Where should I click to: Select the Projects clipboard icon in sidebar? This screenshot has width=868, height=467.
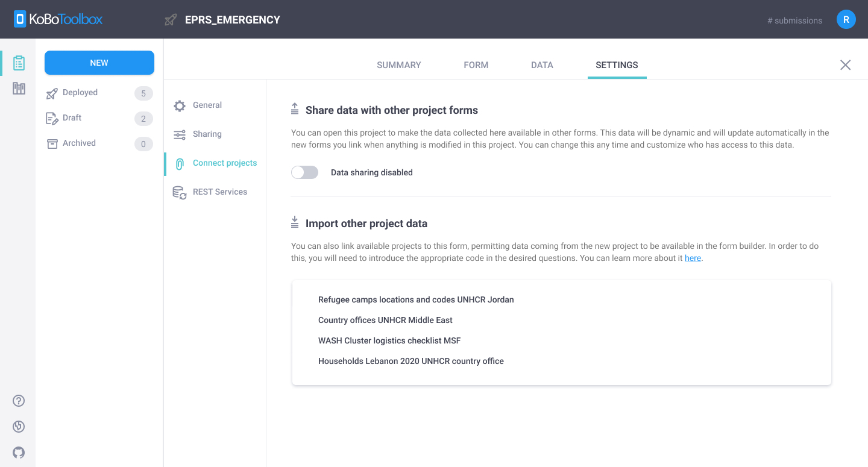pyautogui.click(x=18, y=62)
